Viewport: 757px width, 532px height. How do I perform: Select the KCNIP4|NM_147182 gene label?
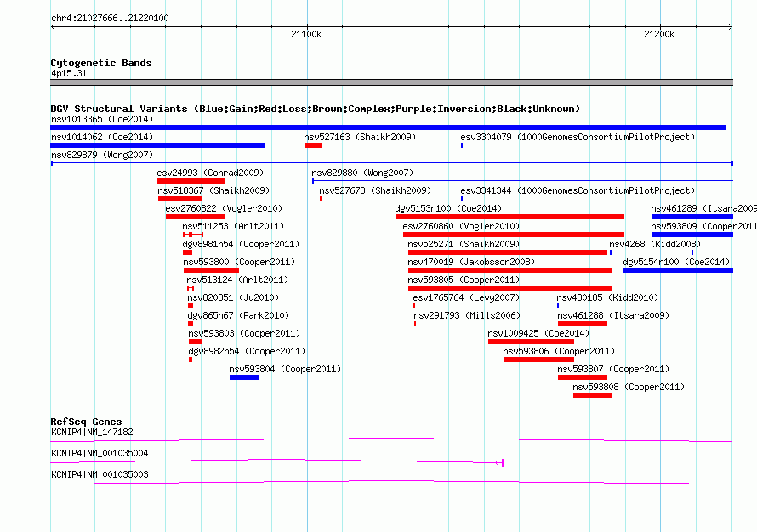92,432
